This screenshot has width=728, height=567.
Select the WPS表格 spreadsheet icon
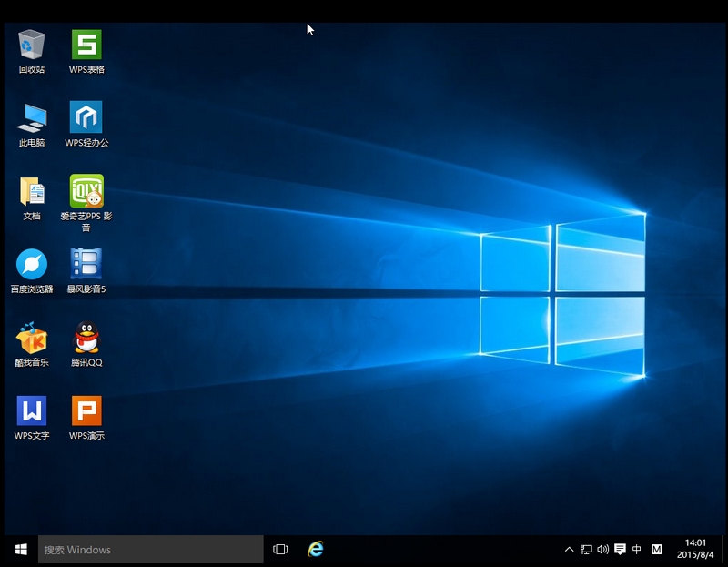pos(86,45)
